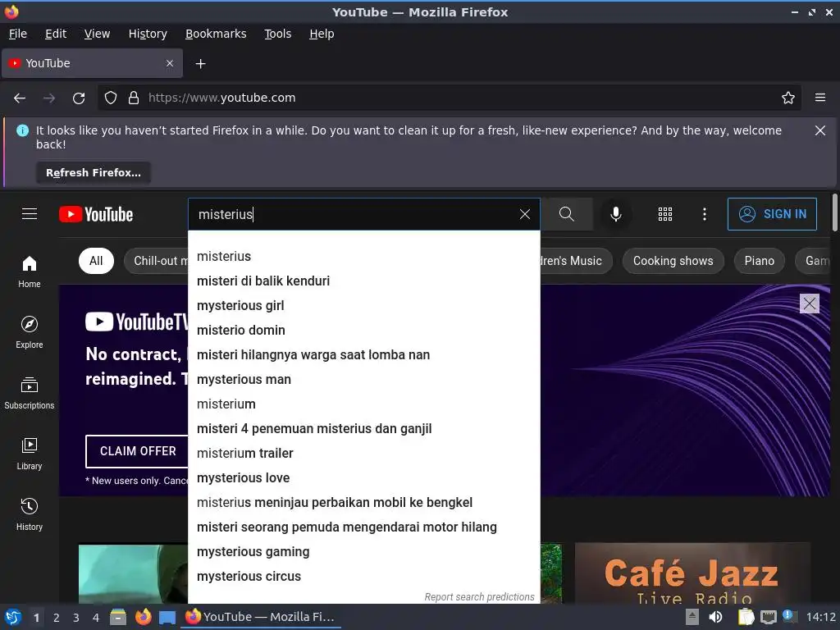
Task: Click the Refresh Firefox button
Action: (94, 172)
